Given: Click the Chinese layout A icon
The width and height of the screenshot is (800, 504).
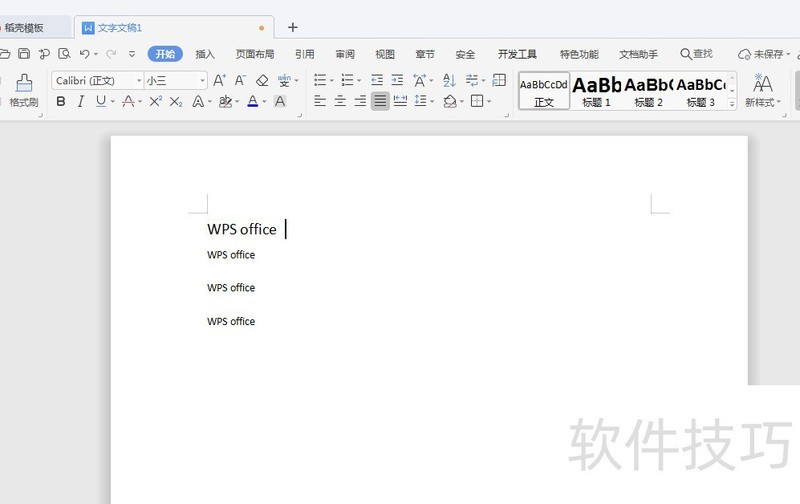Looking at the screenshot, I should click(x=420, y=80).
